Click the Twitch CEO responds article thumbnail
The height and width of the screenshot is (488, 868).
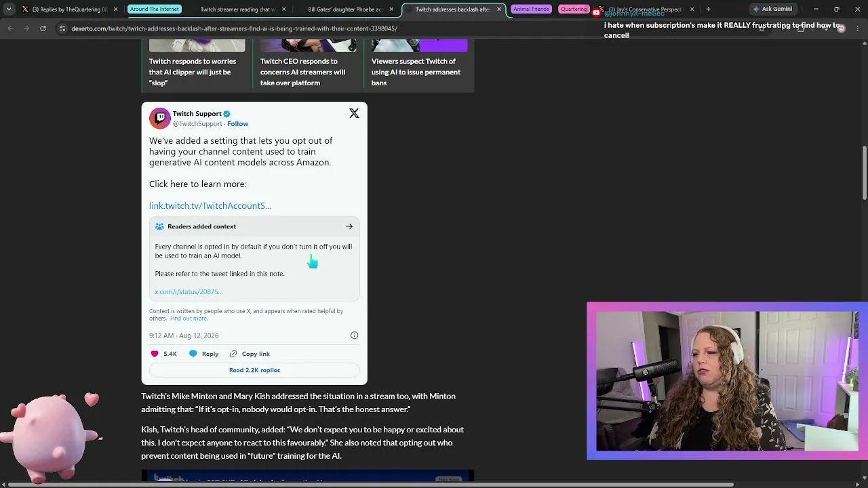[309, 45]
